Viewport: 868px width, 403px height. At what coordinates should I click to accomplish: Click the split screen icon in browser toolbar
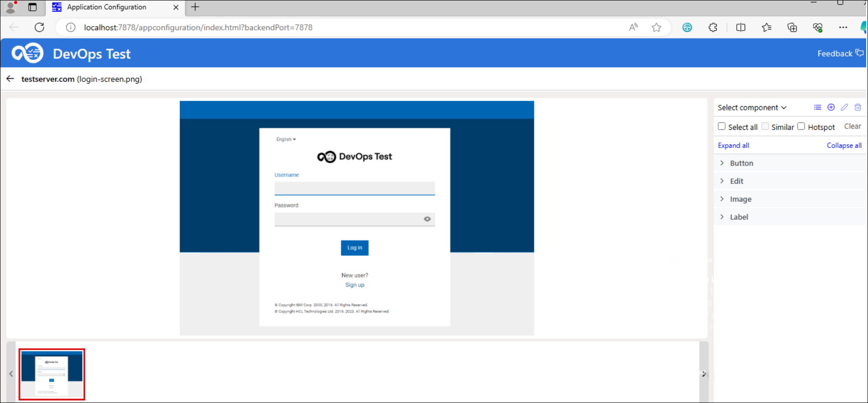tap(741, 27)
